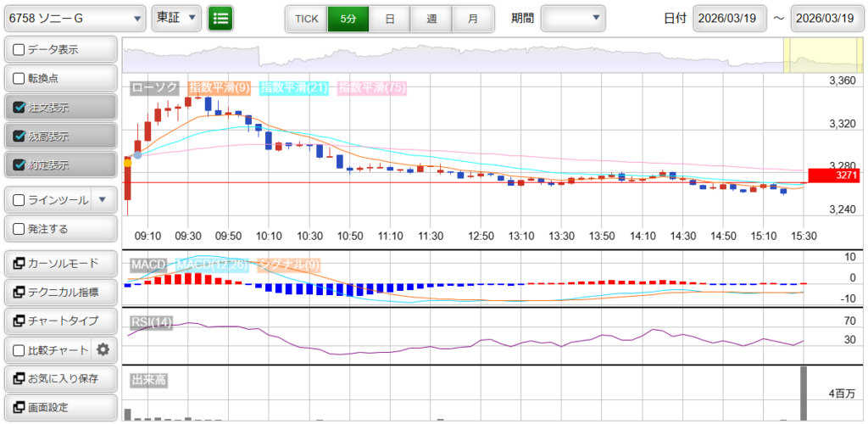Open カーソルモード popup window

pos(59,263)
